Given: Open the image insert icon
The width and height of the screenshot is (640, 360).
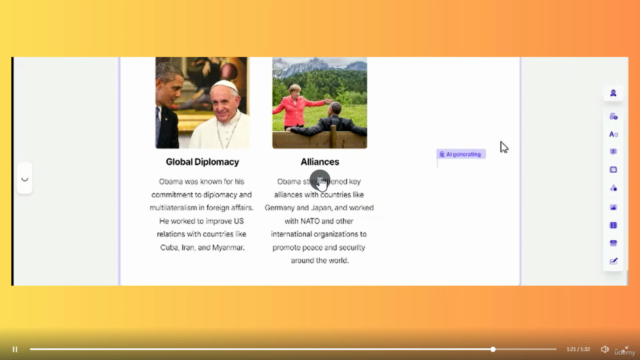Looking at the screenshot, I should click(613, 207).
